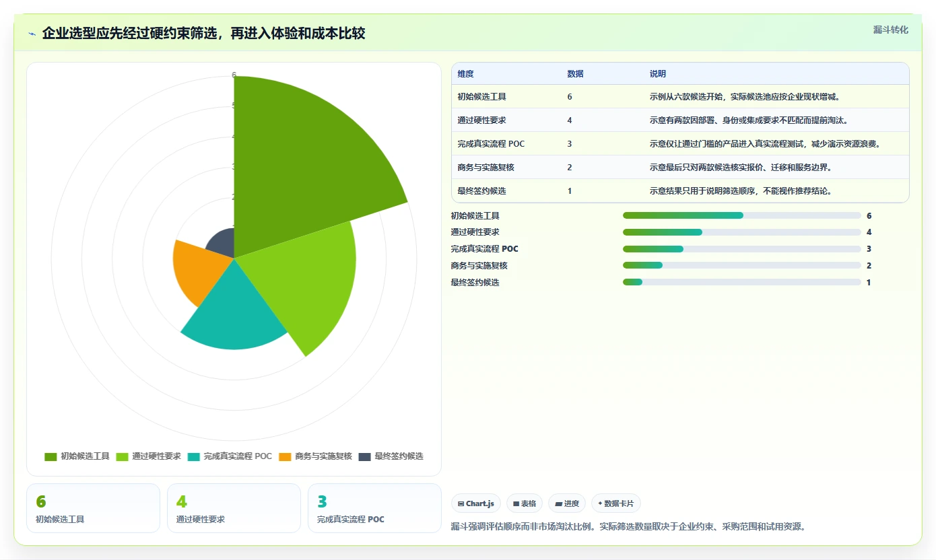
Task: Click the page title 企业选型应先经过硬约束筛选
Action: pos(203,34)
